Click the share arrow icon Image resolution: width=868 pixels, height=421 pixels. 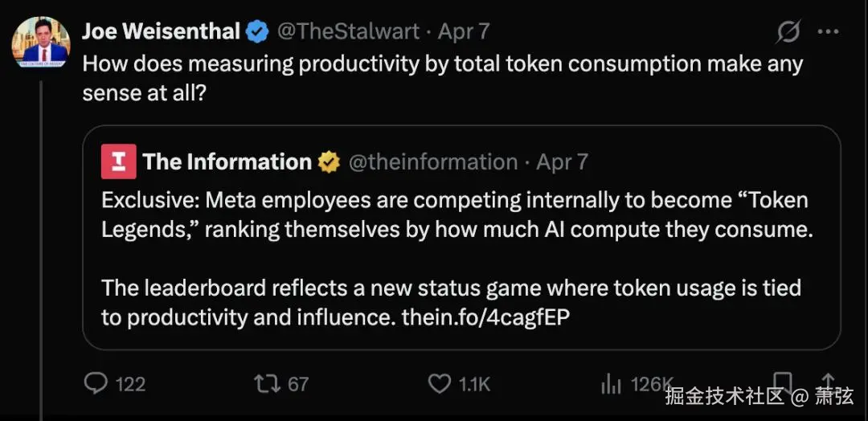pos(827,382)
